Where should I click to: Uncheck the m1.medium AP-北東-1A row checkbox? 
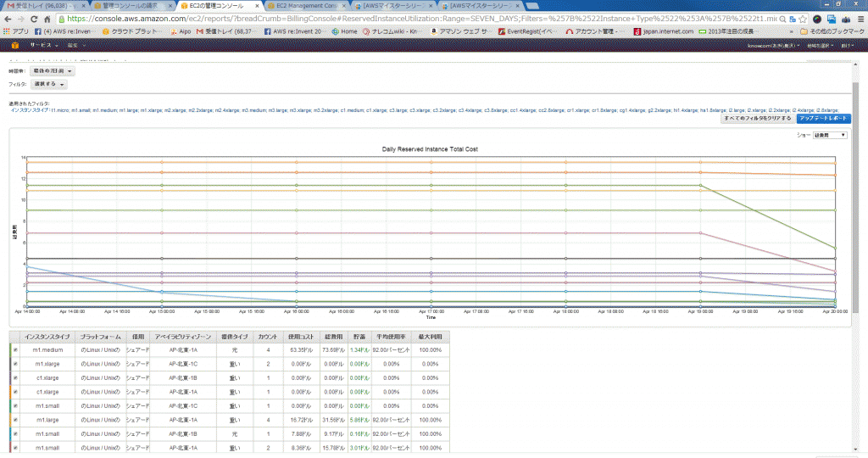[15, 350]
